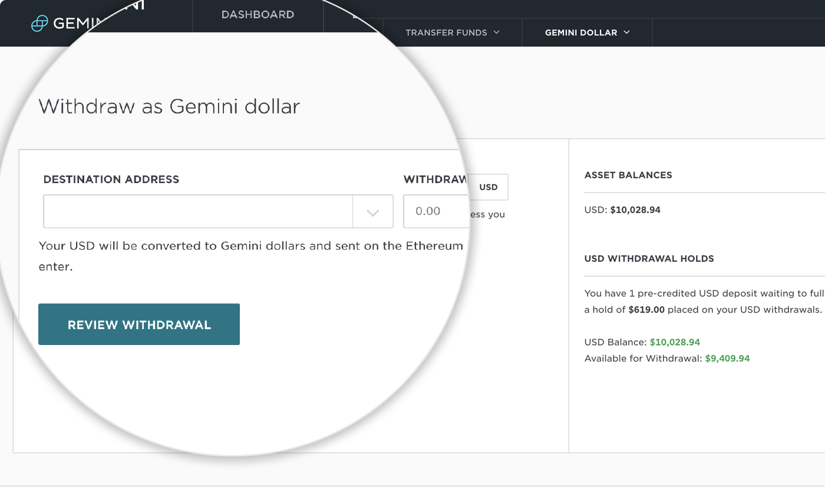Image resolution: width=825 pixels, height=504 pixels.
Task: Click the USD currency badge above the amount
Action: [489, 187]
